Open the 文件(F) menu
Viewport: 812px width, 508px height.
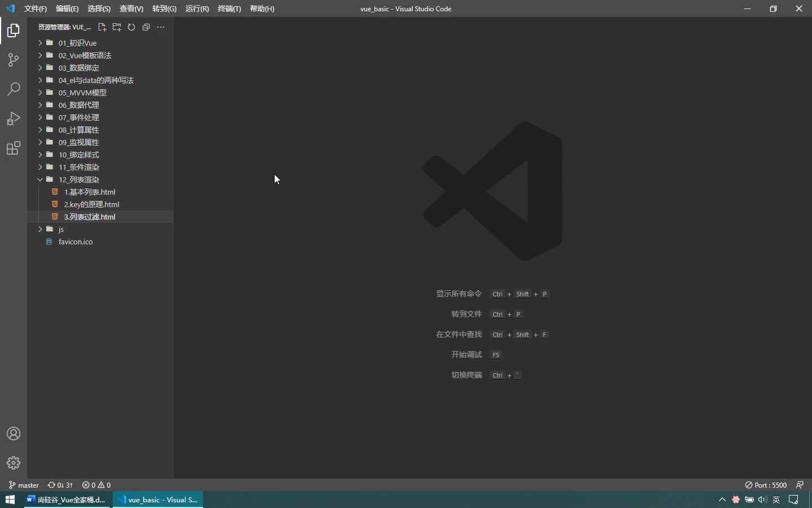point(36,8)
